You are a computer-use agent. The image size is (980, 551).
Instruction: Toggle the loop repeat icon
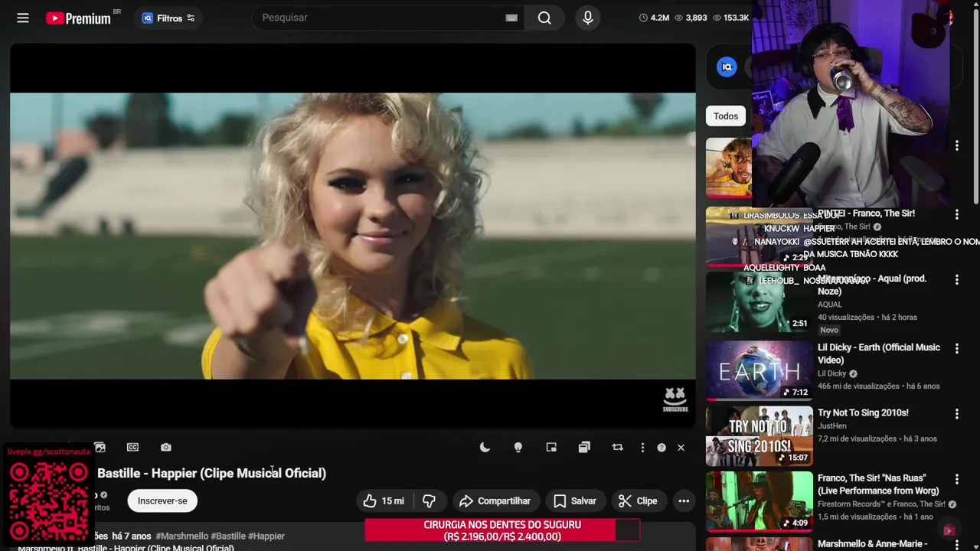click(618, 447)
